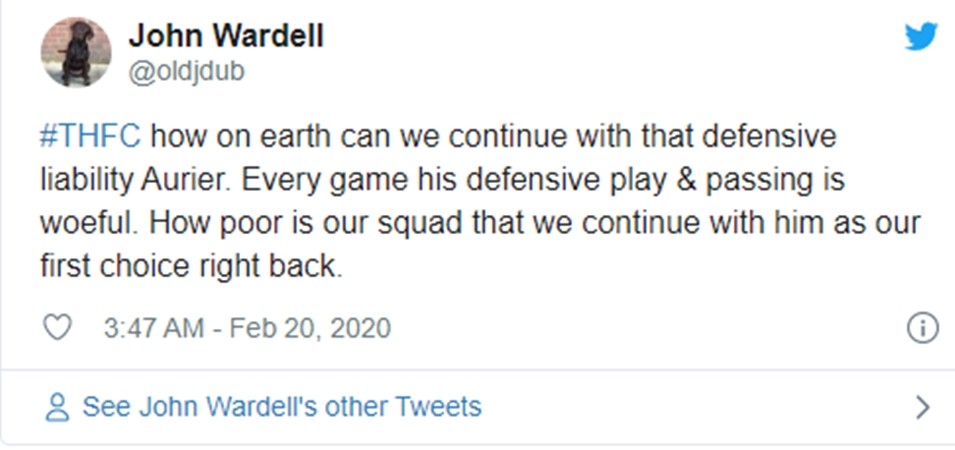955x450 pixels.
Task: Click the phrase "how on earth"
Action: 214,136
